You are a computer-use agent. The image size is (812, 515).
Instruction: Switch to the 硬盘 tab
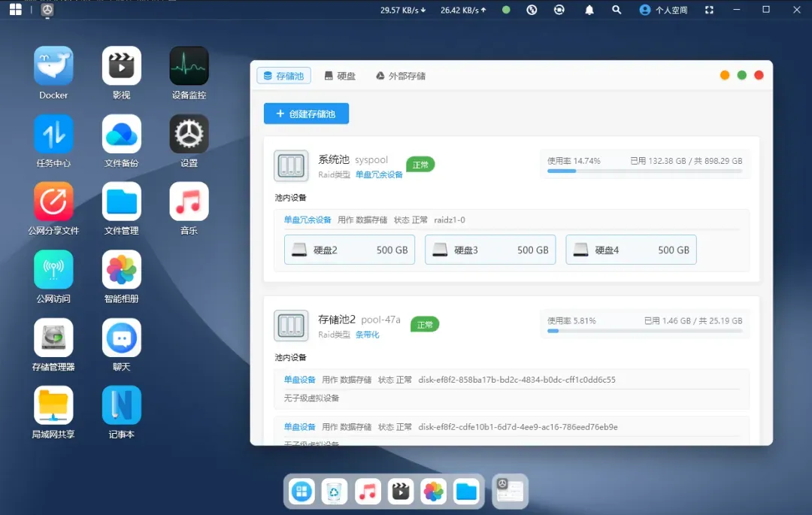coord(340,76)
